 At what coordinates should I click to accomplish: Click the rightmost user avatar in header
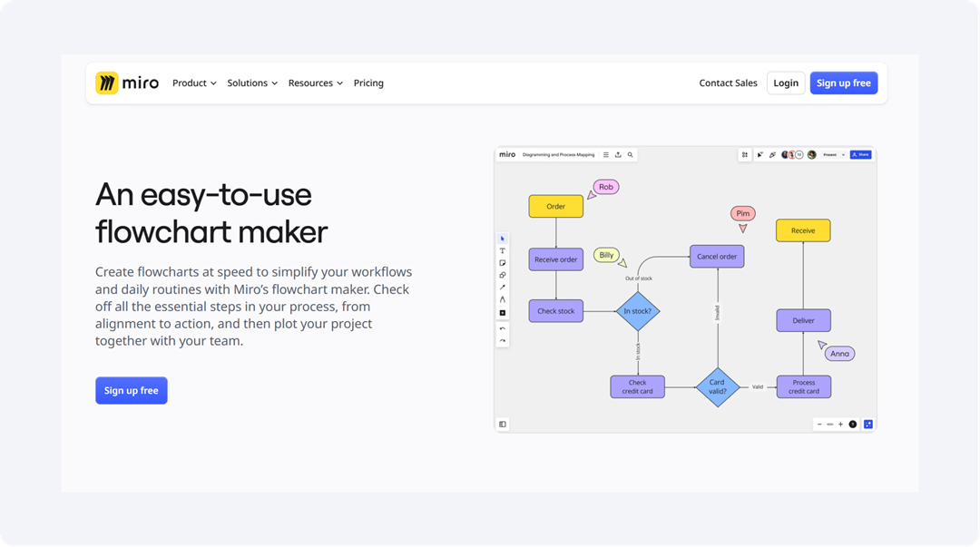point(812,154)
